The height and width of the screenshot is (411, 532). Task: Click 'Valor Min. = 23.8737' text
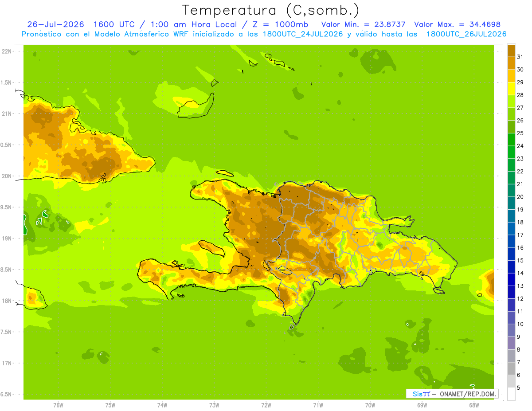pyautogui.click(x=364, y=24)
